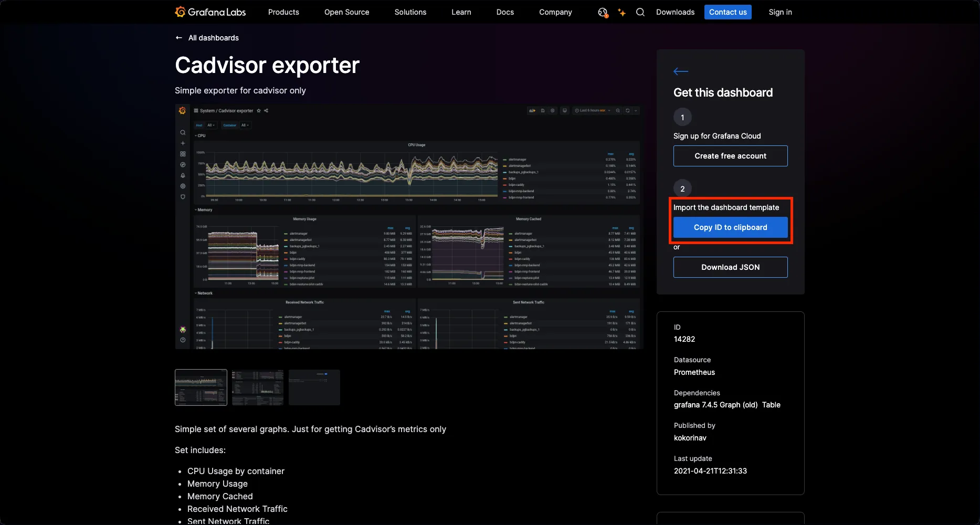This screenshot has height=525, width=980.
Task: Open the Solutions menu
Action: pos(410,12)
